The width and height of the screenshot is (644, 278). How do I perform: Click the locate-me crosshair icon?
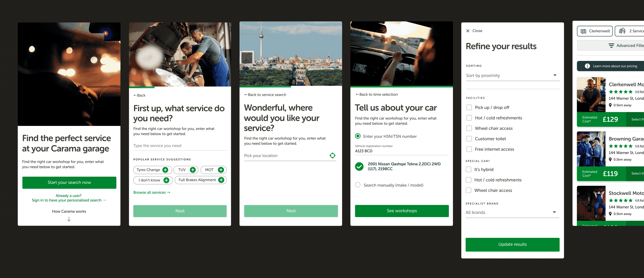tap(332, 155)
